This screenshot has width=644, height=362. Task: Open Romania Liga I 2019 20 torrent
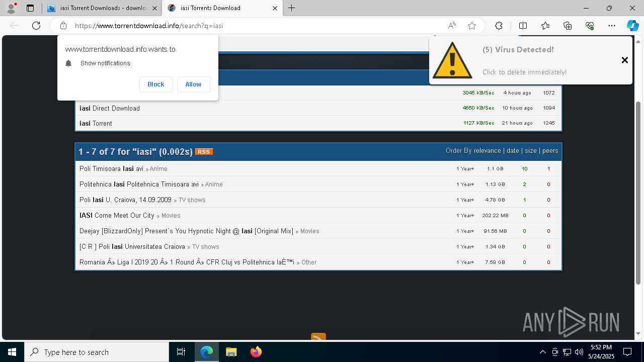click(187, 262)
